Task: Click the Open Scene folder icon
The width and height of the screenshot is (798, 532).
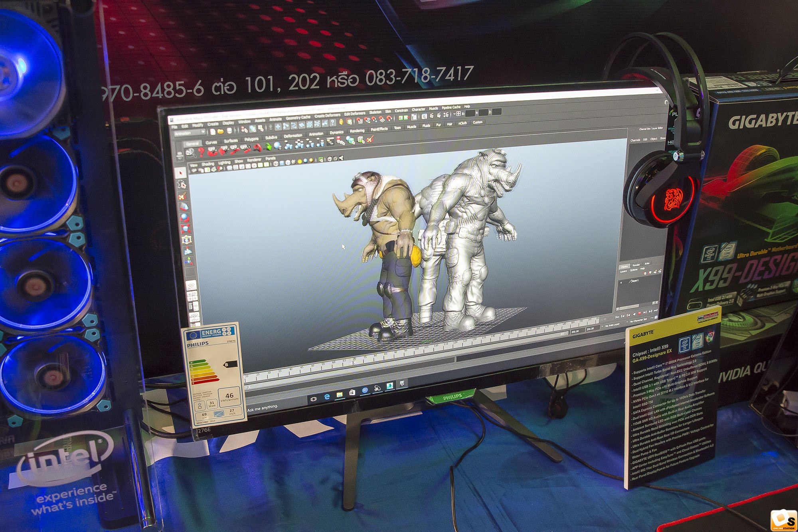Action: [220, 131]
